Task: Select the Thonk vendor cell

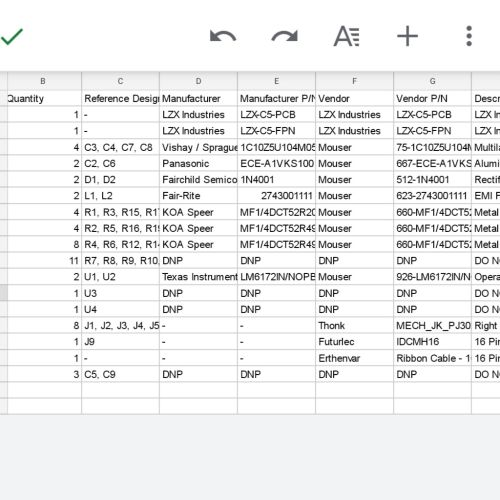Action: click(355, 326)
